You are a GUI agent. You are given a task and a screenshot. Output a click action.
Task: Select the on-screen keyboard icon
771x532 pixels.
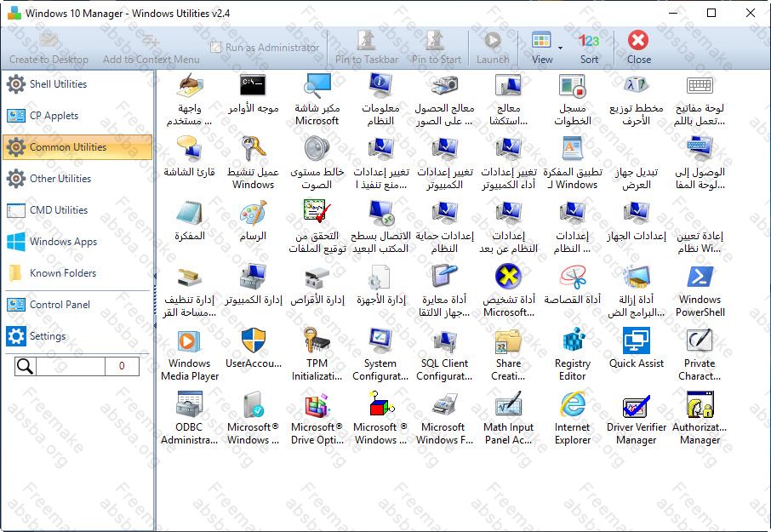coord(700,86)
